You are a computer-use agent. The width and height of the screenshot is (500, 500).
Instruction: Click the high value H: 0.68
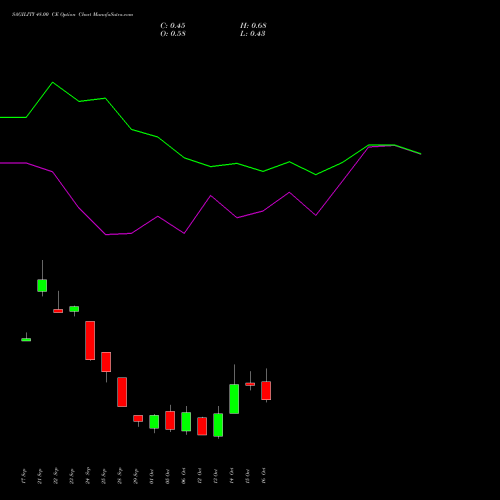coord(253,26)
